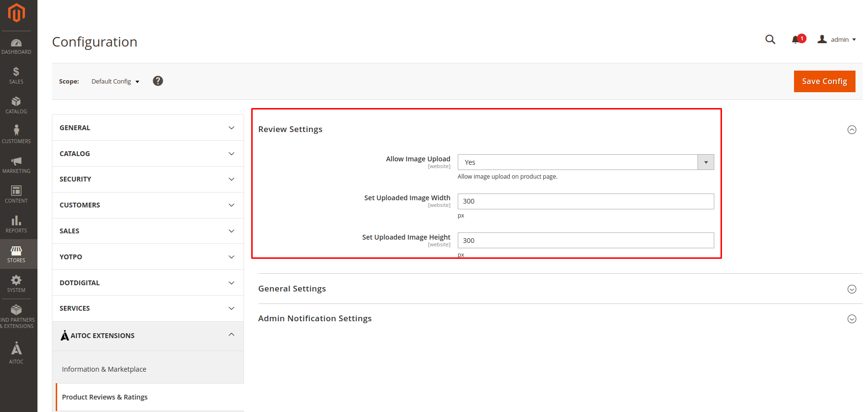Expand the CUSTOMERS config tab

point(148,205)
